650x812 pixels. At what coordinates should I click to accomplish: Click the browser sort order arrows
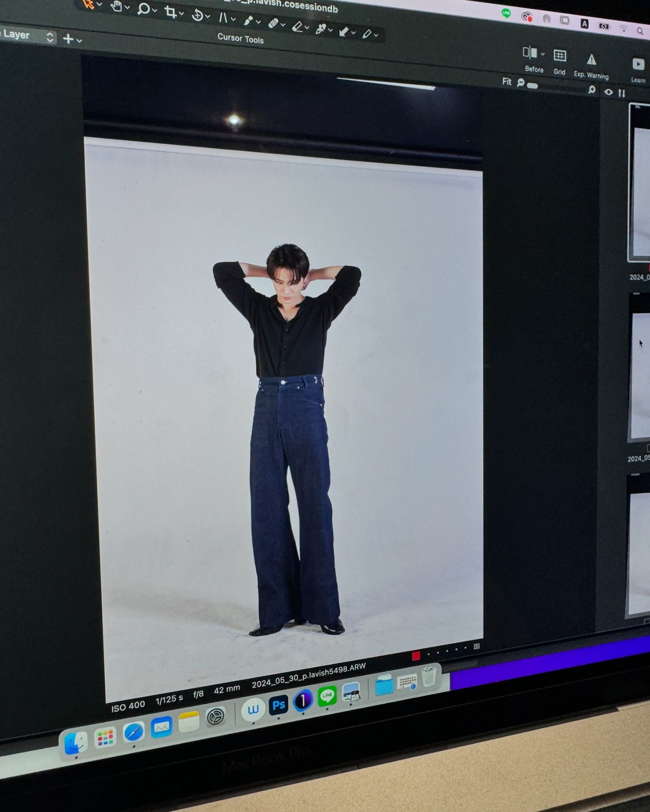tap(622, 93)
